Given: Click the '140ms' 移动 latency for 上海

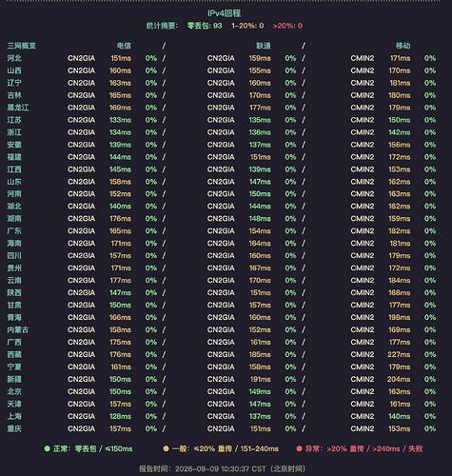Looking at the screenshot, I should coord(400,416).
